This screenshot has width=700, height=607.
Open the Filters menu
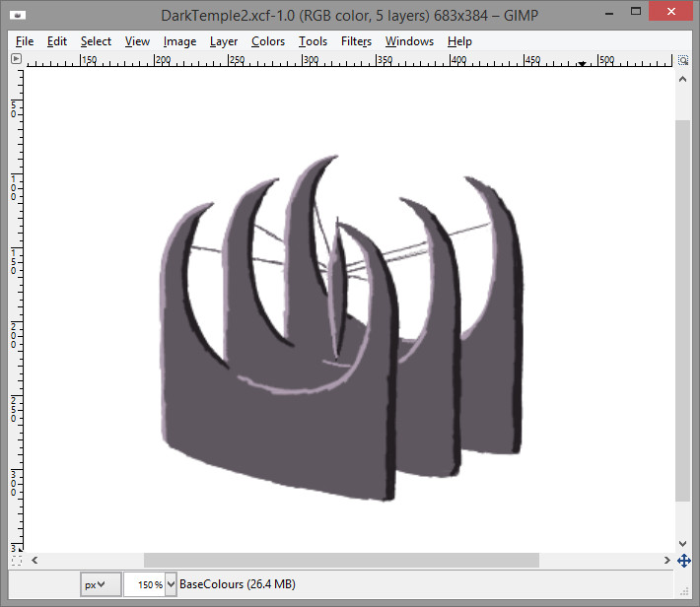click(x=356, y=41)
